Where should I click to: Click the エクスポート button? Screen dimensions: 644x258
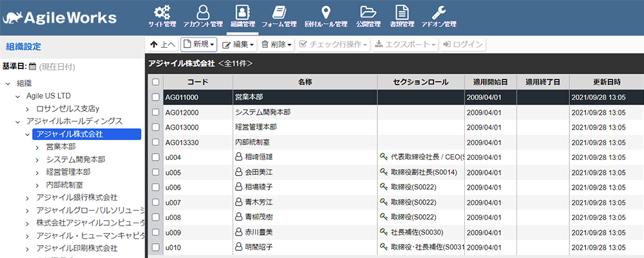coord(405,45)
